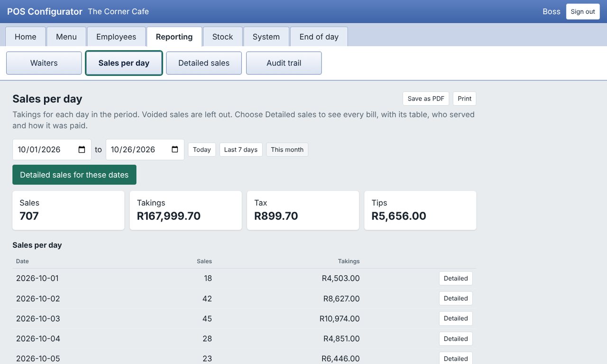Select the Reporting tab

coord(174,37)
